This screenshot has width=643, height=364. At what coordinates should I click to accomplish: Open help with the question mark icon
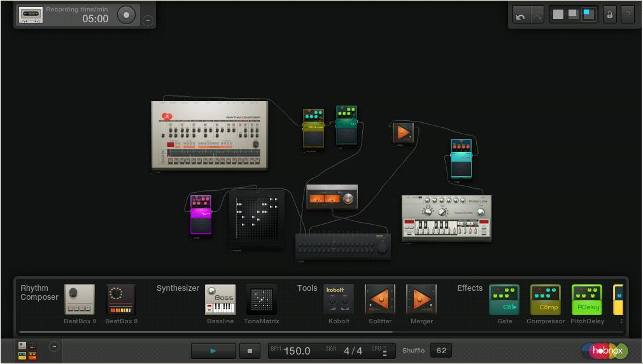(x=628, y=15)
